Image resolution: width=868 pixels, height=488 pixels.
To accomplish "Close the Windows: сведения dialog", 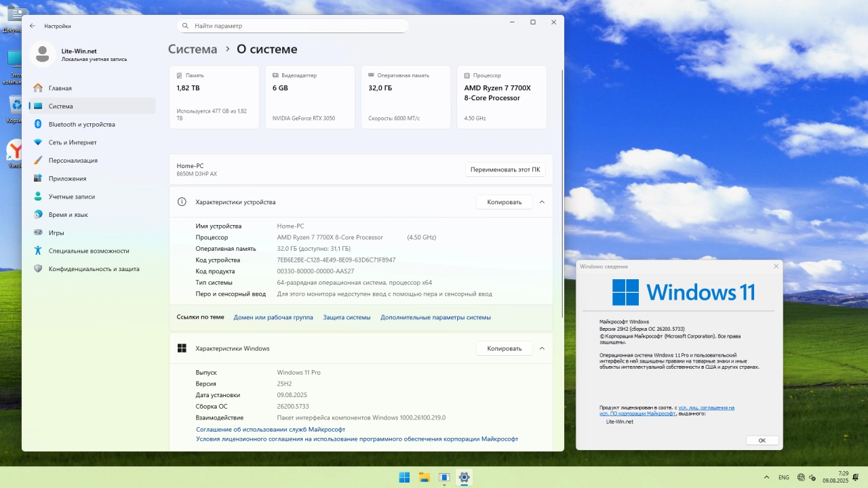I will [776, 266].
